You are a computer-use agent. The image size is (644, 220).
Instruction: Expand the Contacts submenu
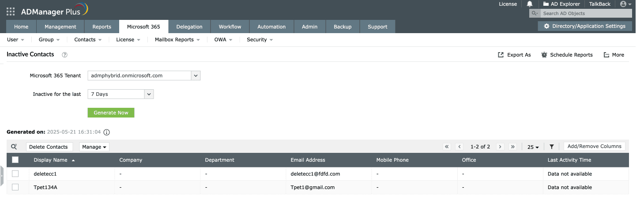click(88, 40)
